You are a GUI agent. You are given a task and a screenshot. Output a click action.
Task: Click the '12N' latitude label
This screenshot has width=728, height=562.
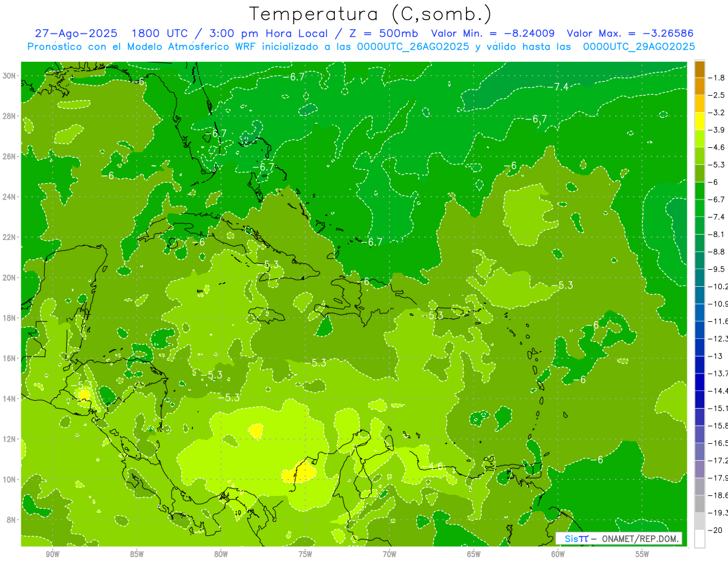[10, 439]
